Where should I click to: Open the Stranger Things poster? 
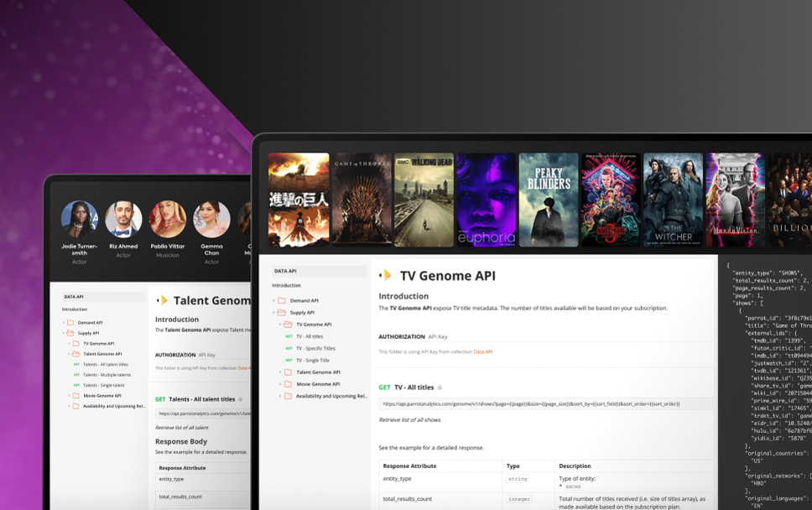point(611,200)
